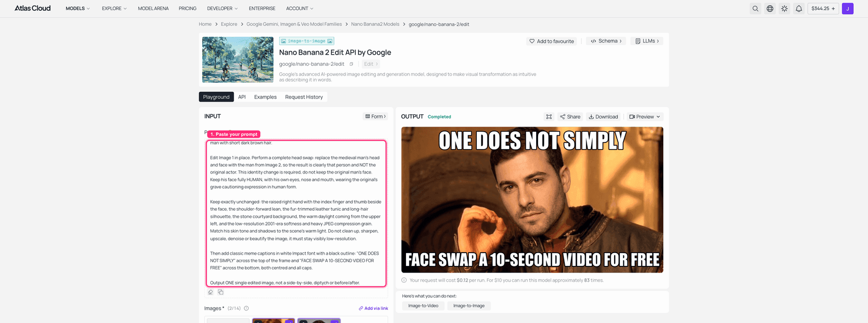Click the output meme image
Image resolution: width=868 pixels, height=323 pixels.
pos(532,200)
